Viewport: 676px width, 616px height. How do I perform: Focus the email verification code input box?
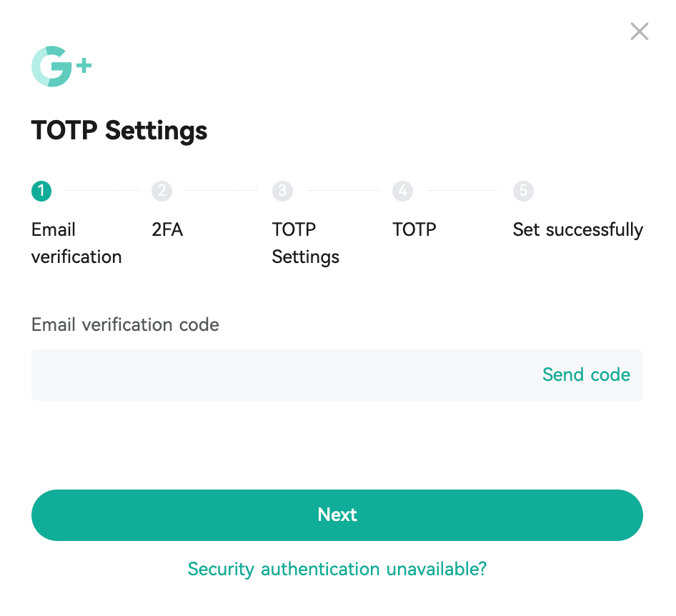(x=279, y=375)
